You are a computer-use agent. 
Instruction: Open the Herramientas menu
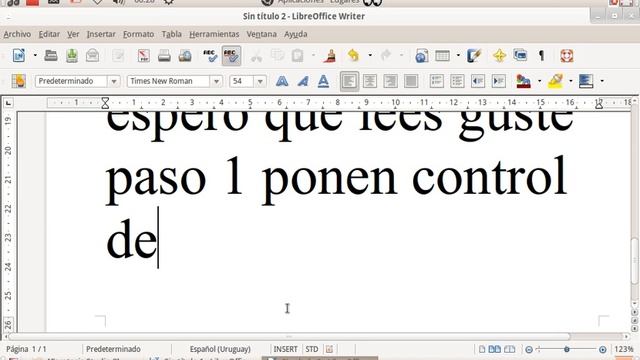(214, 34)
